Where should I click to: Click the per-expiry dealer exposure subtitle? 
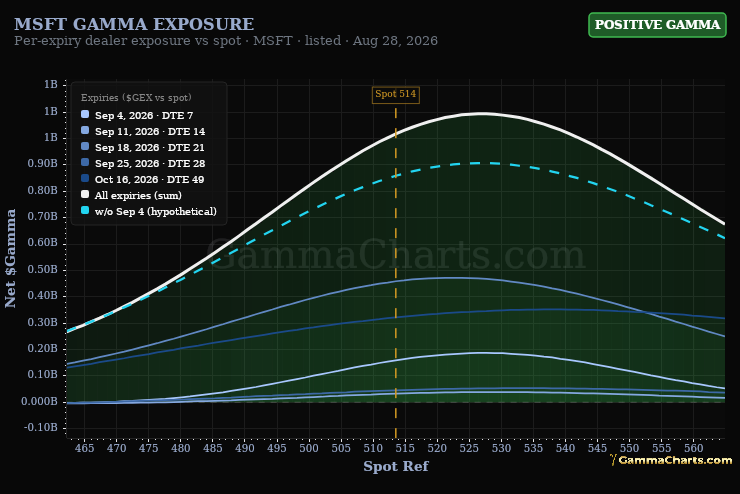tap(226, 41)
